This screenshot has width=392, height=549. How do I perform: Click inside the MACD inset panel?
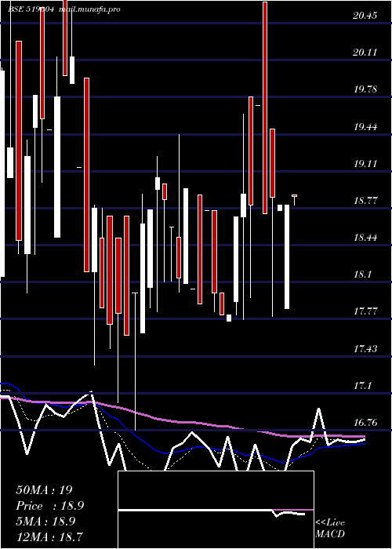coord(216,510)
